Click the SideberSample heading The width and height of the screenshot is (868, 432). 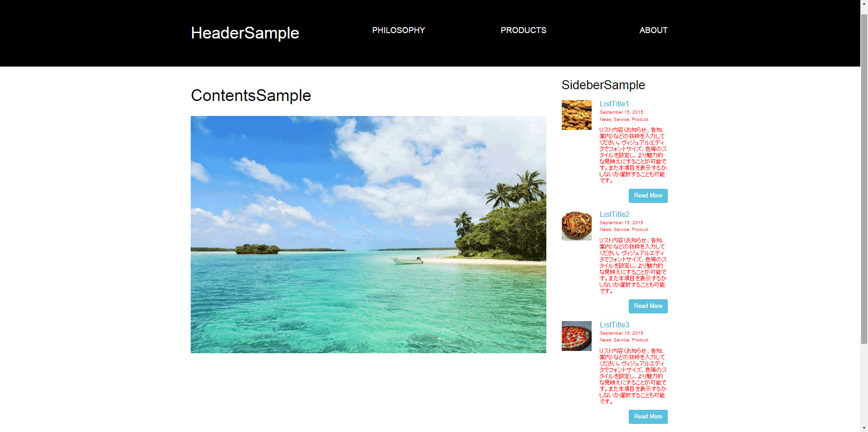coord(603,85)
